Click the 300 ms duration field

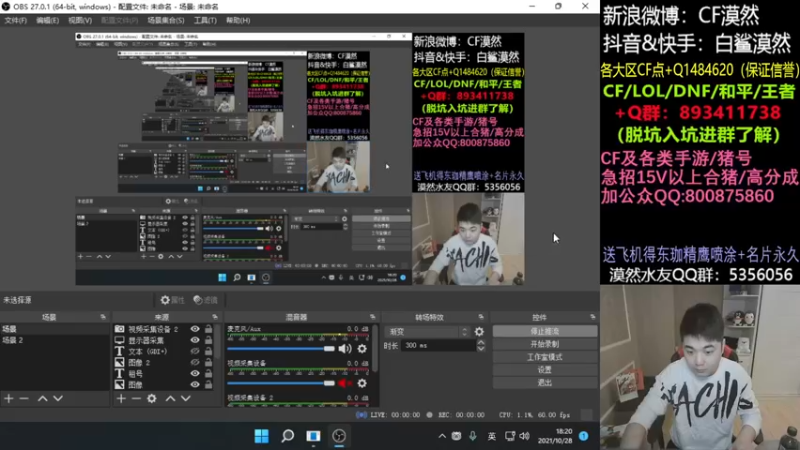pos(440,345)
